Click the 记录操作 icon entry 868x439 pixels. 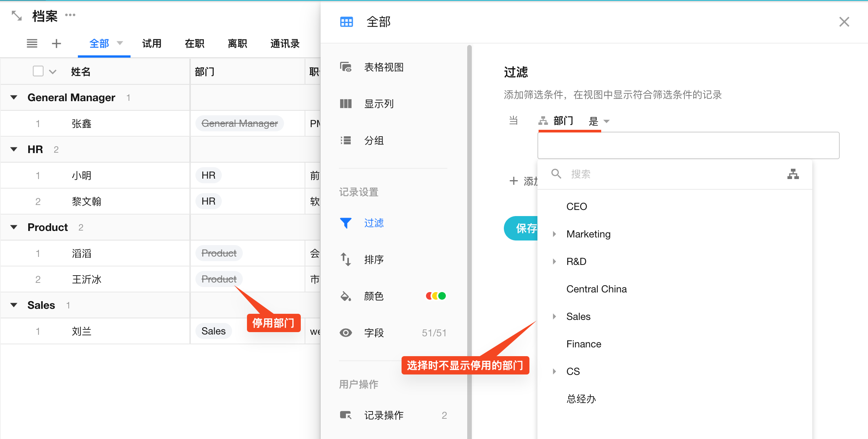pos(346,415)
